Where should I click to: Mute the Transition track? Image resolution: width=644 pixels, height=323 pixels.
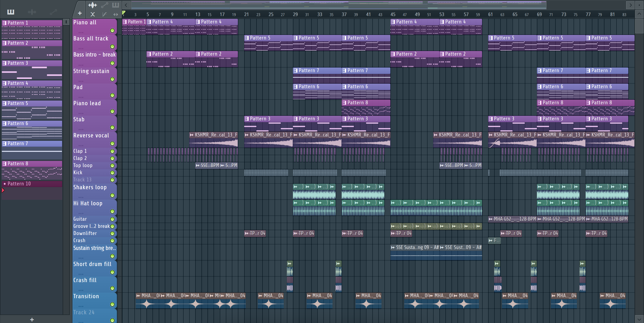(x=112, y=304)
